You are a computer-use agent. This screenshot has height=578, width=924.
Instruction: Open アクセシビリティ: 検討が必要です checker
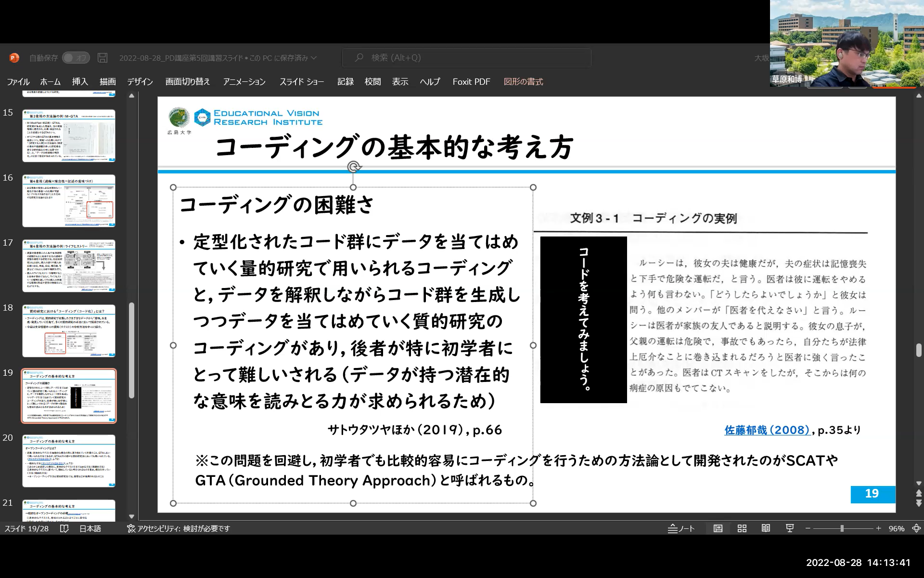179,528
